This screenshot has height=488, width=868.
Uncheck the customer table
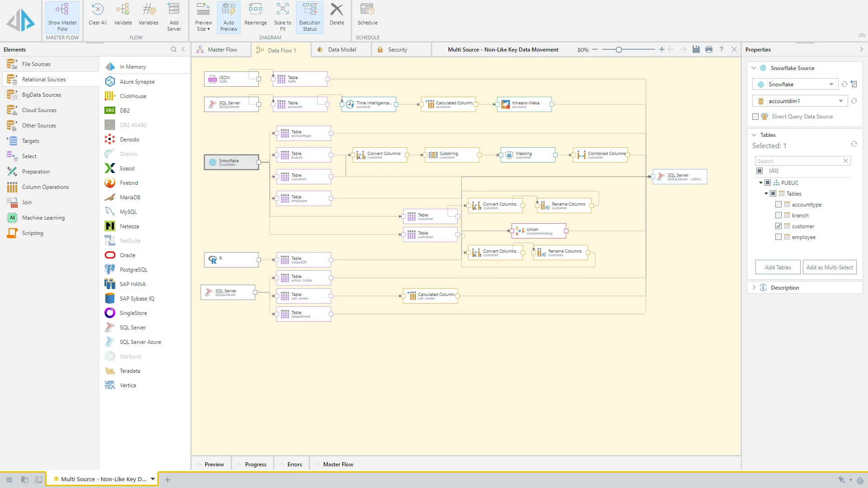778,226
